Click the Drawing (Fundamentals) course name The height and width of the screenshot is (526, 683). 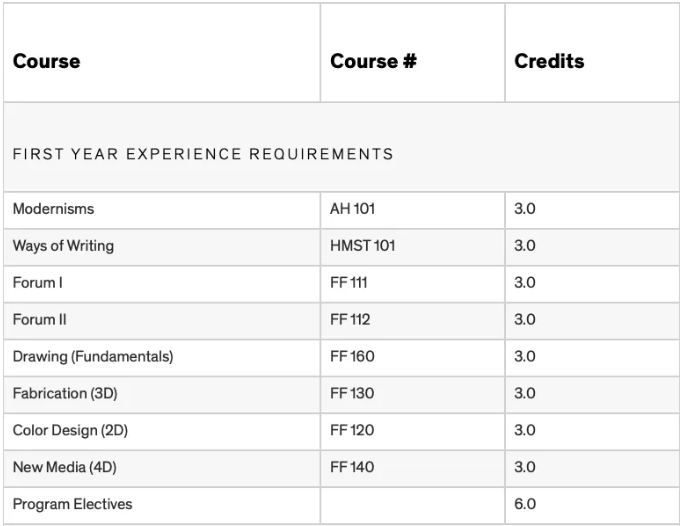tap(93, 357)
